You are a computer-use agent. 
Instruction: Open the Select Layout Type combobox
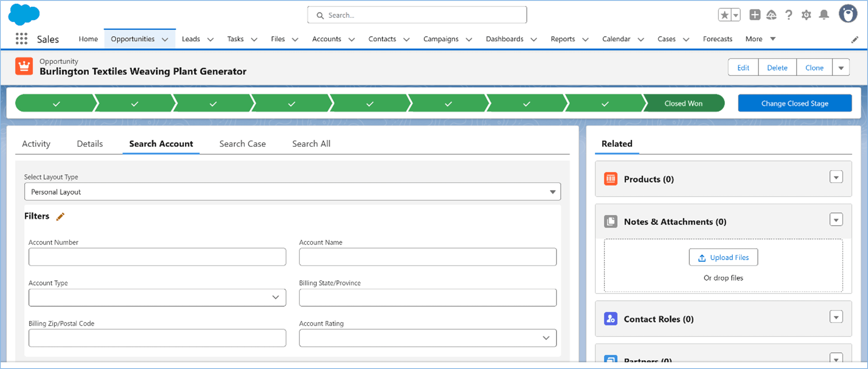[292, 192]
